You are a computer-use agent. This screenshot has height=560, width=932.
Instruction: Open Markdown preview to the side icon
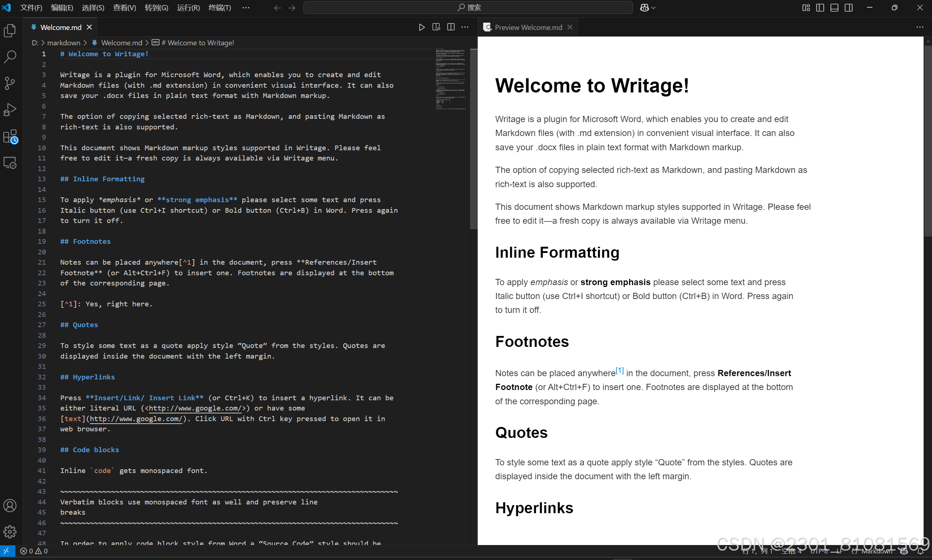click(x=436, y=27)
